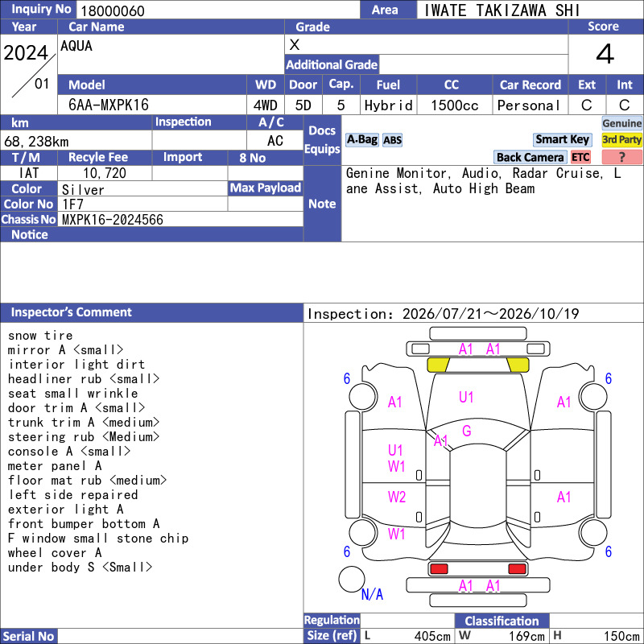
Task: Click the spare tire N/A circle
Action: [x=352, y=579]
